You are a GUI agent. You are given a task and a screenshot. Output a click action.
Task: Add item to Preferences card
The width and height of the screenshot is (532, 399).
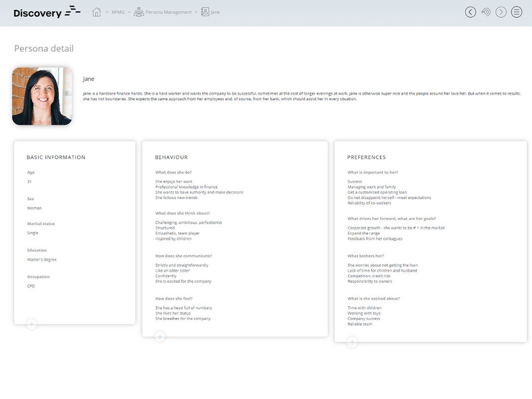352,342
